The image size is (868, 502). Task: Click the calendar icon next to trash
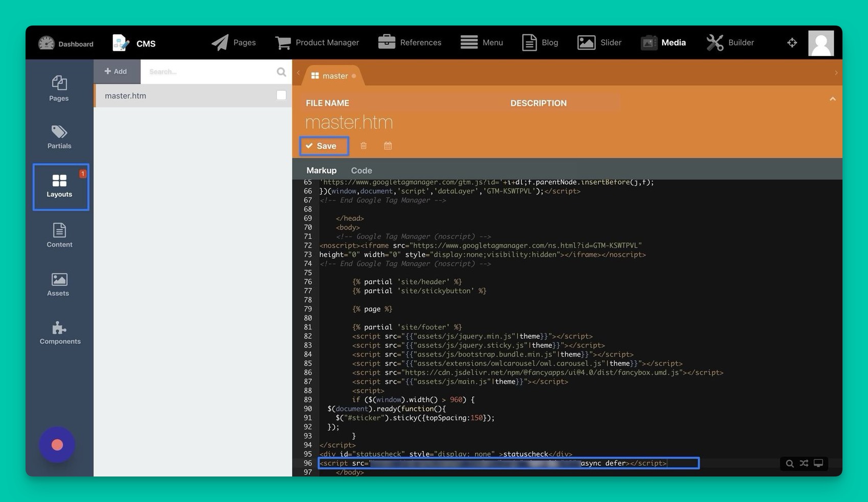point(388,146)
